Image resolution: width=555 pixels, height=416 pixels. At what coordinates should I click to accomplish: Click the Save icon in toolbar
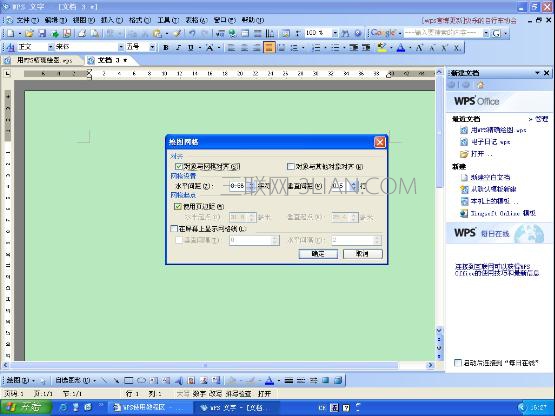[x=42, y=33]
